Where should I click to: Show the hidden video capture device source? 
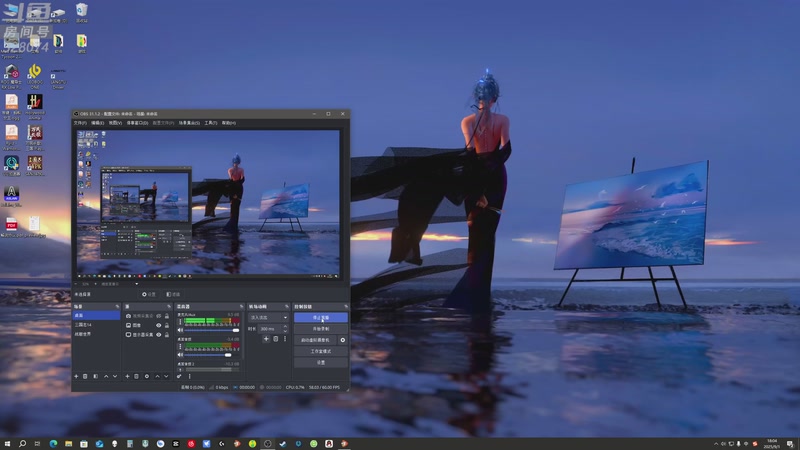pos(158,316)
